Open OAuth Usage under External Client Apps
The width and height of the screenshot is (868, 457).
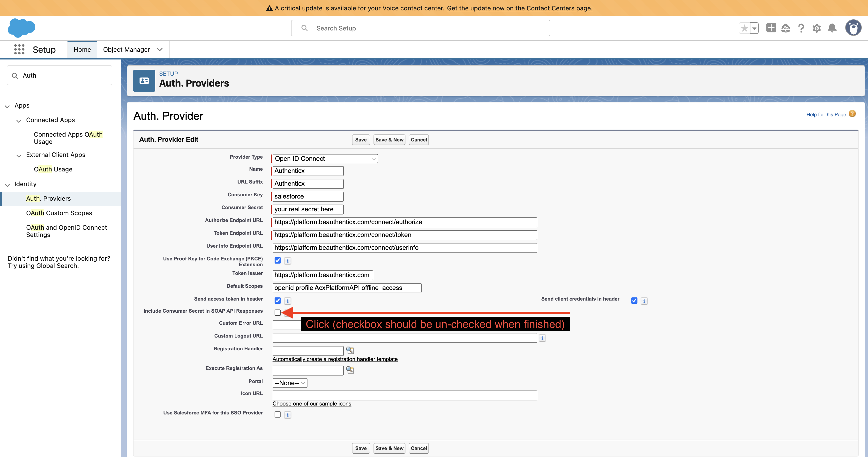(x=53, y=170)
